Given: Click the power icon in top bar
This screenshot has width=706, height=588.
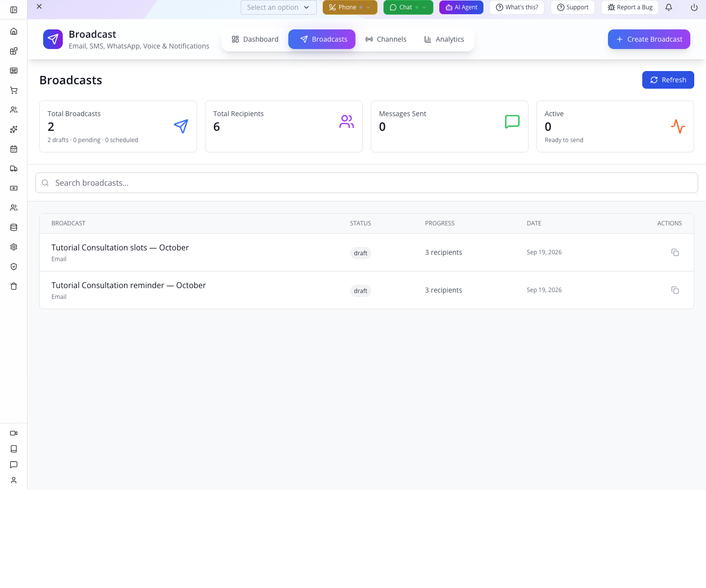Looking at the screenshot, I should (x=694, y=7).
